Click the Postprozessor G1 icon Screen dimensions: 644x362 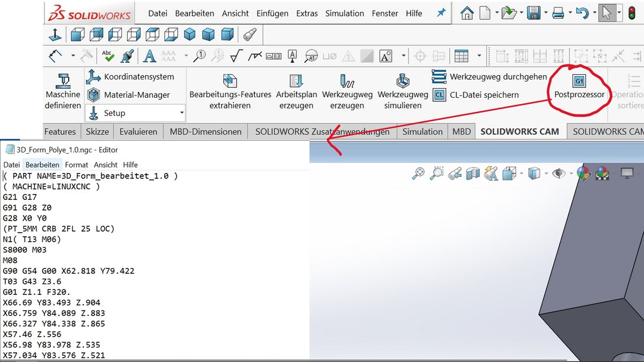579,82
